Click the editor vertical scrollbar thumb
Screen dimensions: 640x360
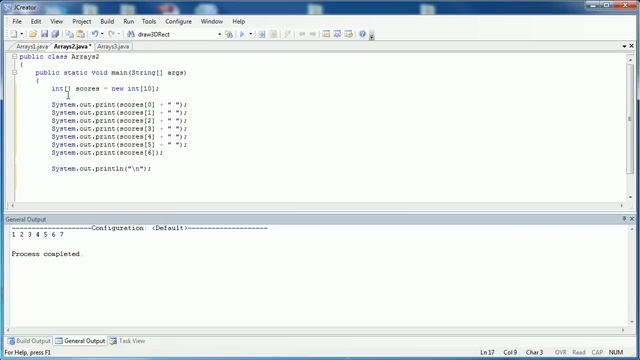631,118
